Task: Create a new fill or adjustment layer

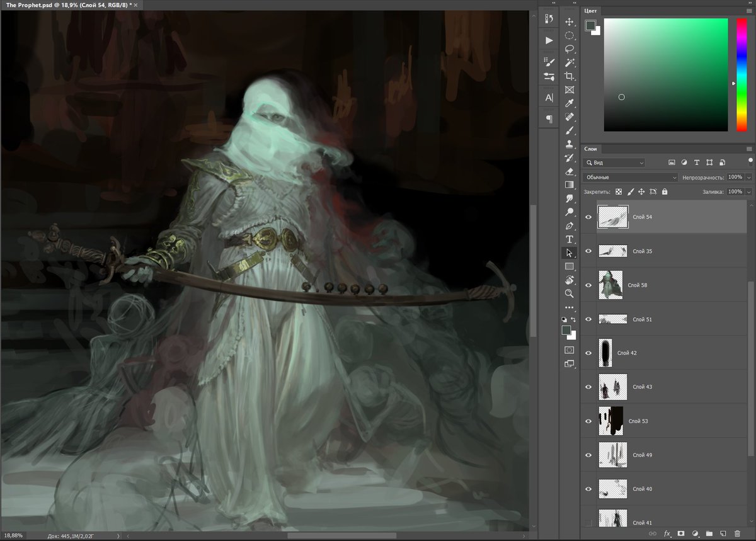Action: [x=695, y=533]
